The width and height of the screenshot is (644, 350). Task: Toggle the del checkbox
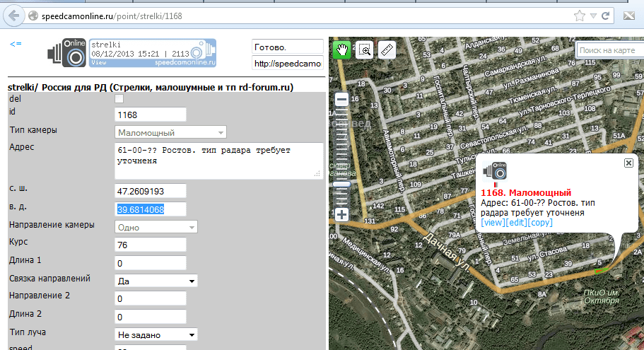click(x=119, y=99)
